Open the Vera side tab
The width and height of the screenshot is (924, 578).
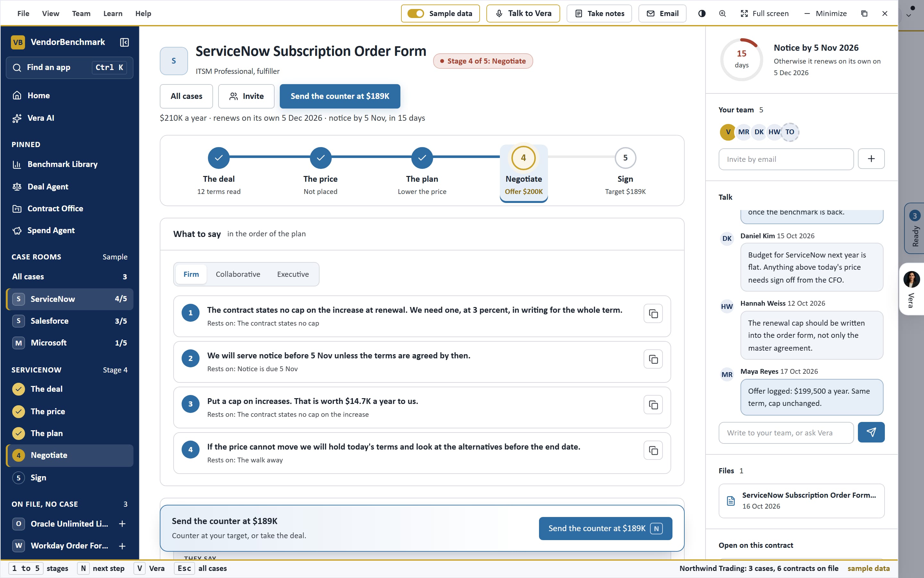[x=911, y=289]
